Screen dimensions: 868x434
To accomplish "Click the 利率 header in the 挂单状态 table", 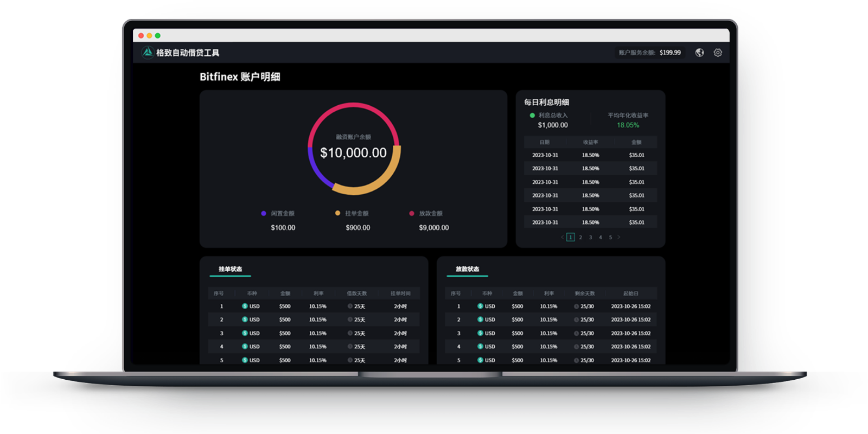I will (x=318, y=293).
